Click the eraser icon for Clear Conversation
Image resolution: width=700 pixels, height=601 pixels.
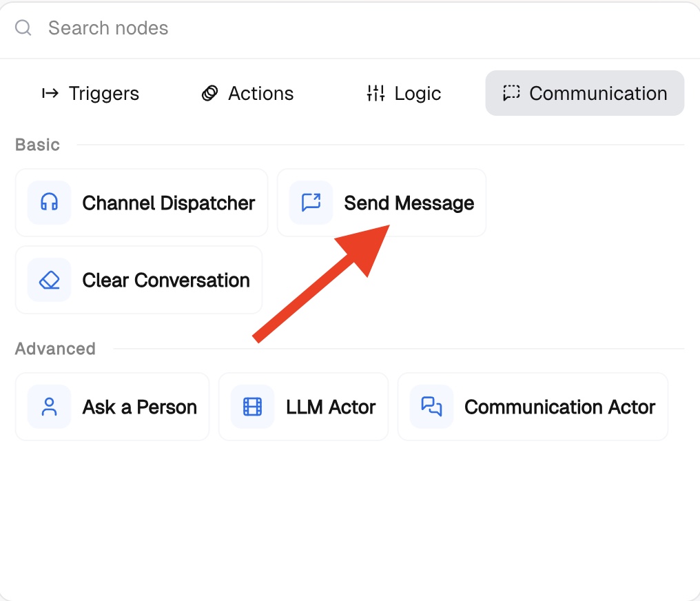(49, 280)
